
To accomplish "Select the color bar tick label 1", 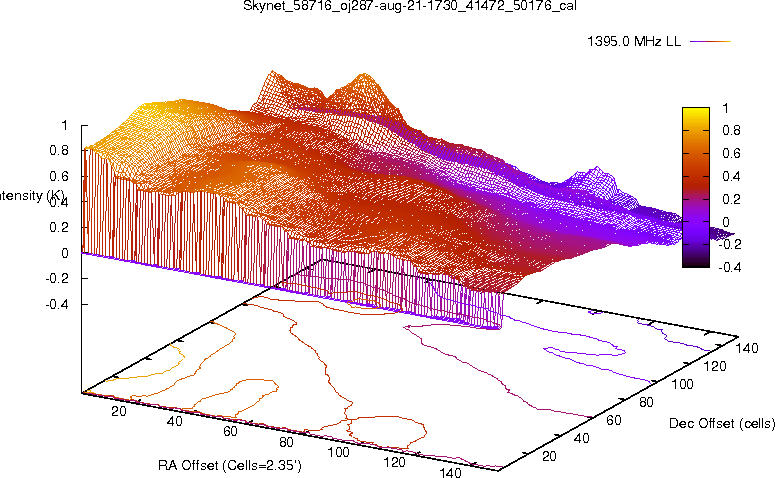I will [725, 108].
